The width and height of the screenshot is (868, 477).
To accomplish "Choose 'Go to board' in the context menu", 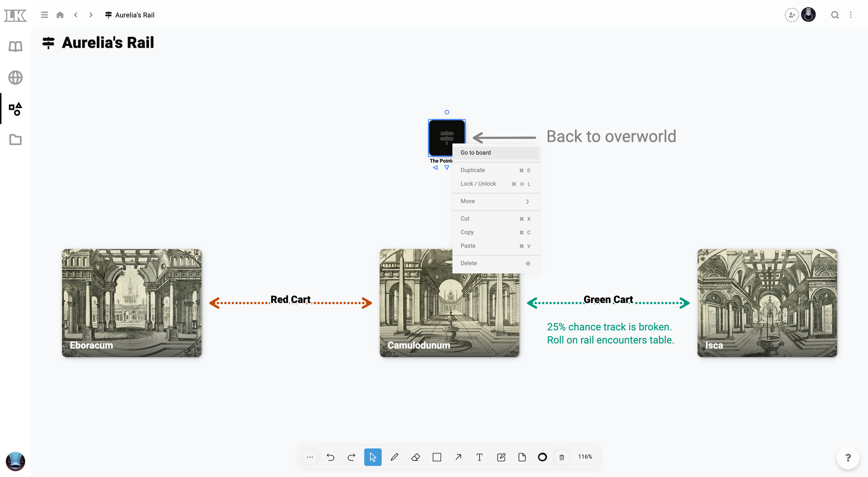I will point(476,152).
